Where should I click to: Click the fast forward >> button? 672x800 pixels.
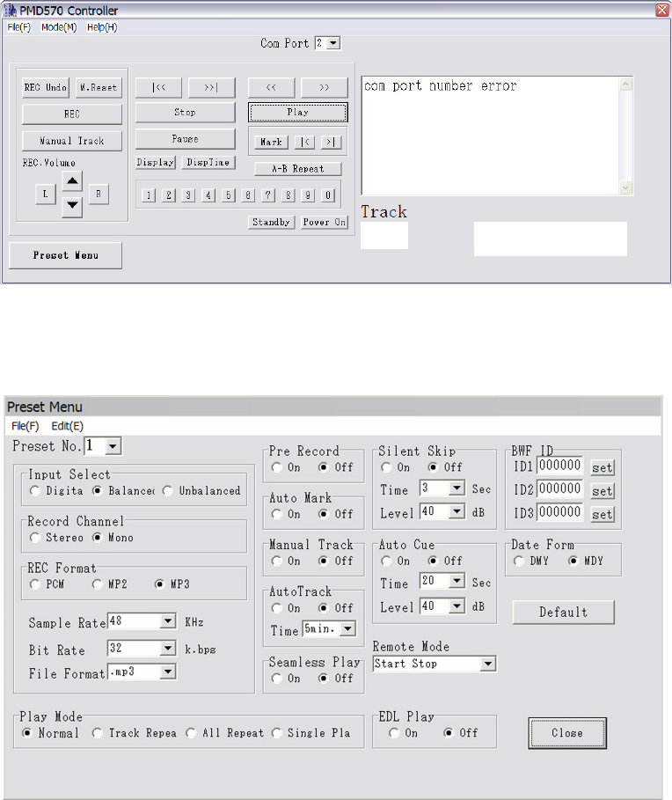pos(325,87)
